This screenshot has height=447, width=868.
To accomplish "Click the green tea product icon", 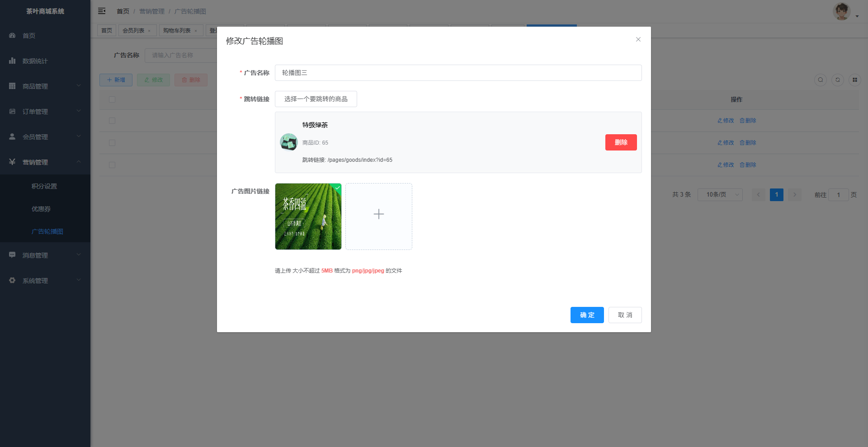I will (288, 142).
